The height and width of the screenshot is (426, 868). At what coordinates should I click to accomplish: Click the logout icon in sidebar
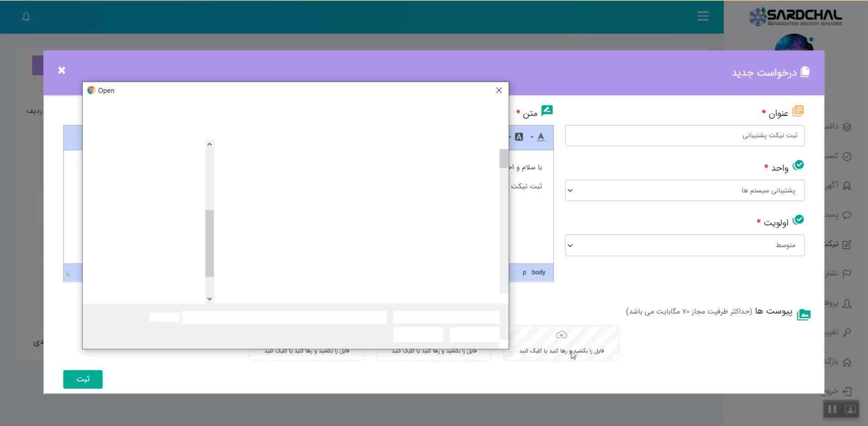click(847, 391)
